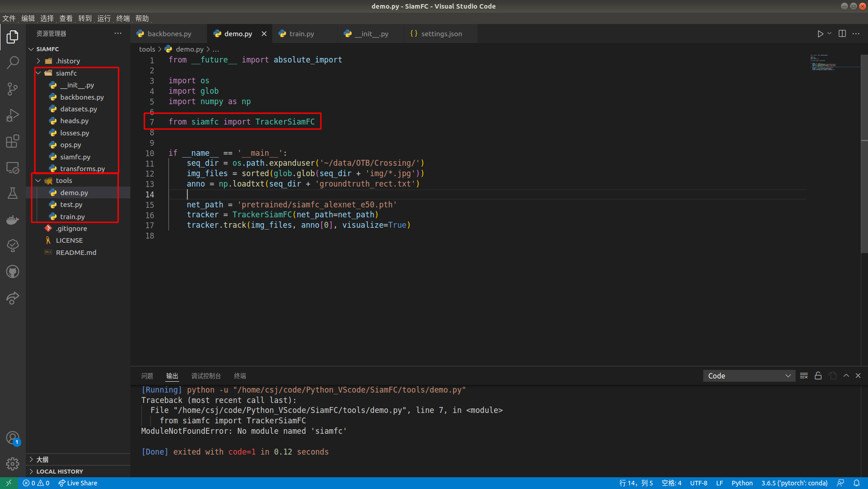Open the Source Control view
This screenshot has width=868, height=489.
(x=12, y=89)
